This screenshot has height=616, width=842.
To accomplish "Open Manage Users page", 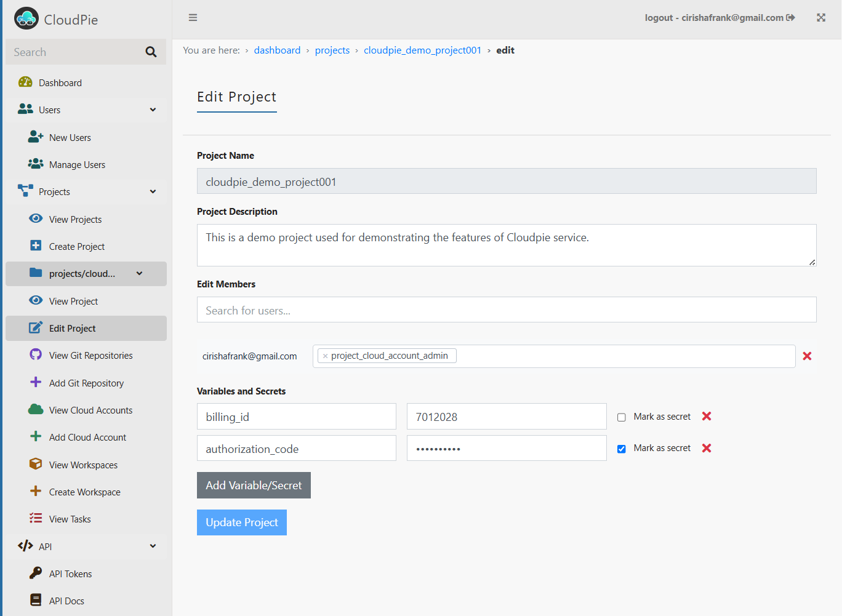I will coord(86,164).
